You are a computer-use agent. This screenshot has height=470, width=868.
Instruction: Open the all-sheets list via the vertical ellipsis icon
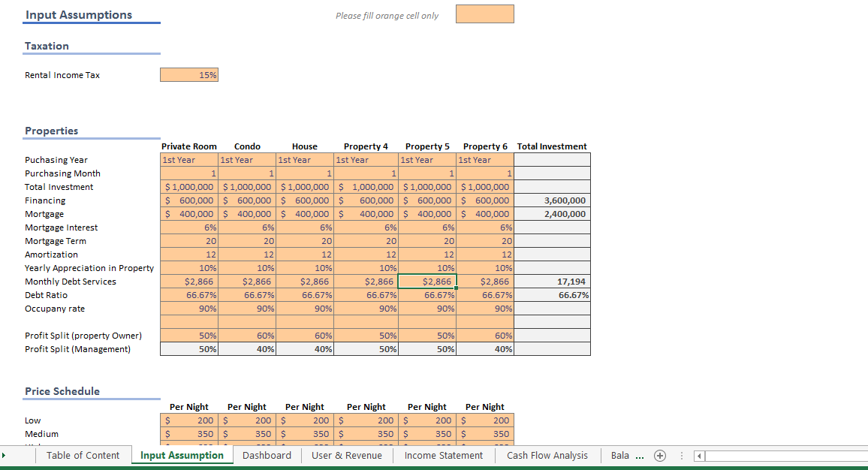click(x=682, y=456)
